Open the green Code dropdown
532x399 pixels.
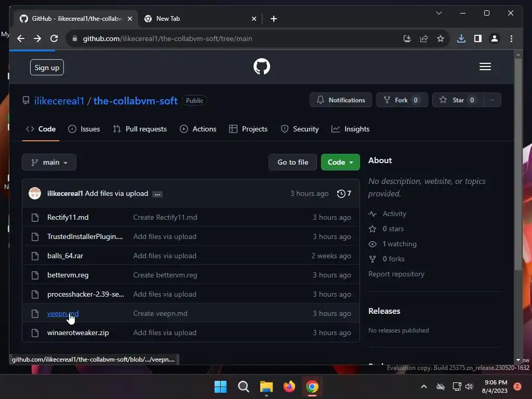point(340,162)
